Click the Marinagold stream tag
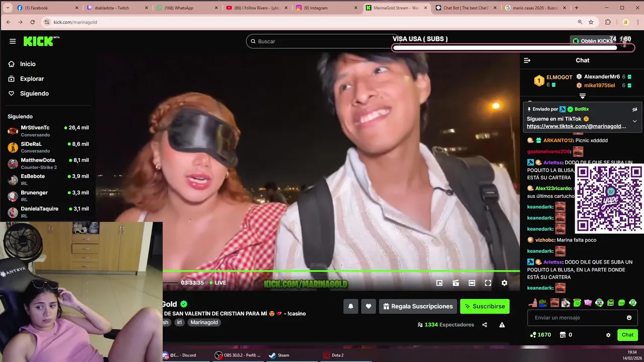 click(x=204, y=322)
